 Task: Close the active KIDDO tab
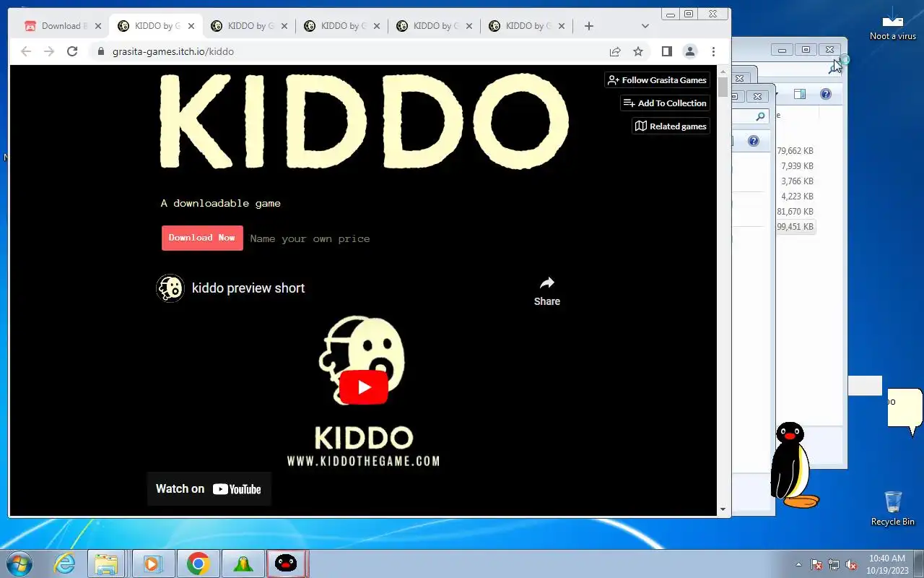coord(191,26)
